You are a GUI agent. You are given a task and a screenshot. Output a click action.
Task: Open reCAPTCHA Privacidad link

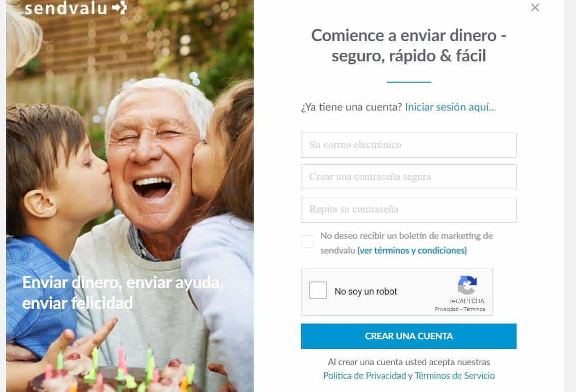[x=446, y=309]
